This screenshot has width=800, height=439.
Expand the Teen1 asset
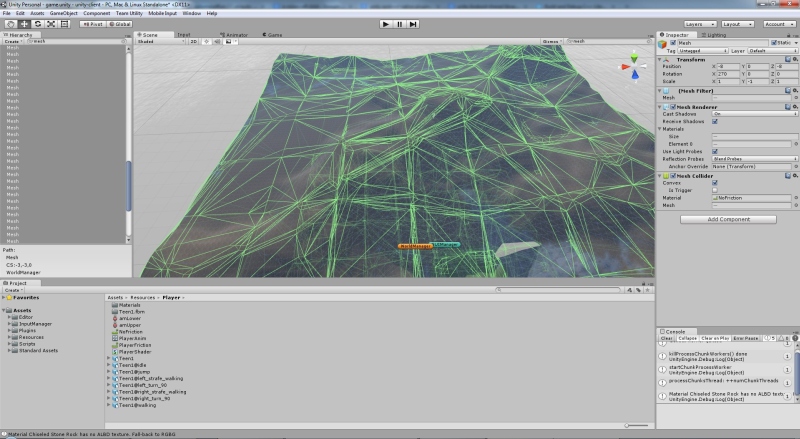pos(108,358)
